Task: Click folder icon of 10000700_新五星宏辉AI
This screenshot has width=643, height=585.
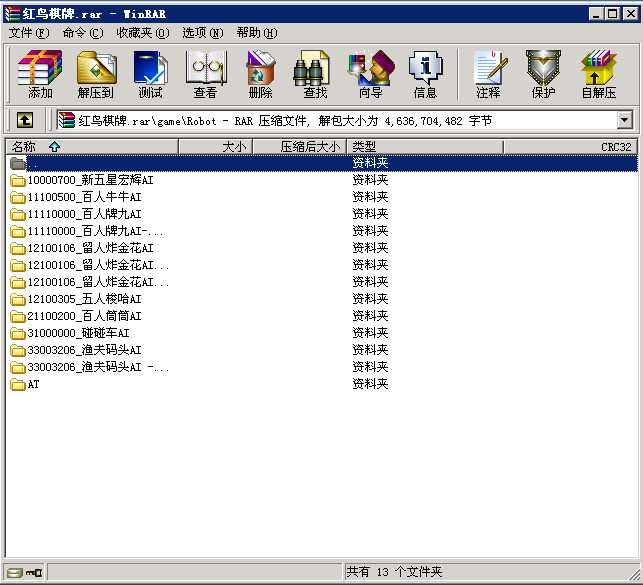Action: tap(18, 180)
